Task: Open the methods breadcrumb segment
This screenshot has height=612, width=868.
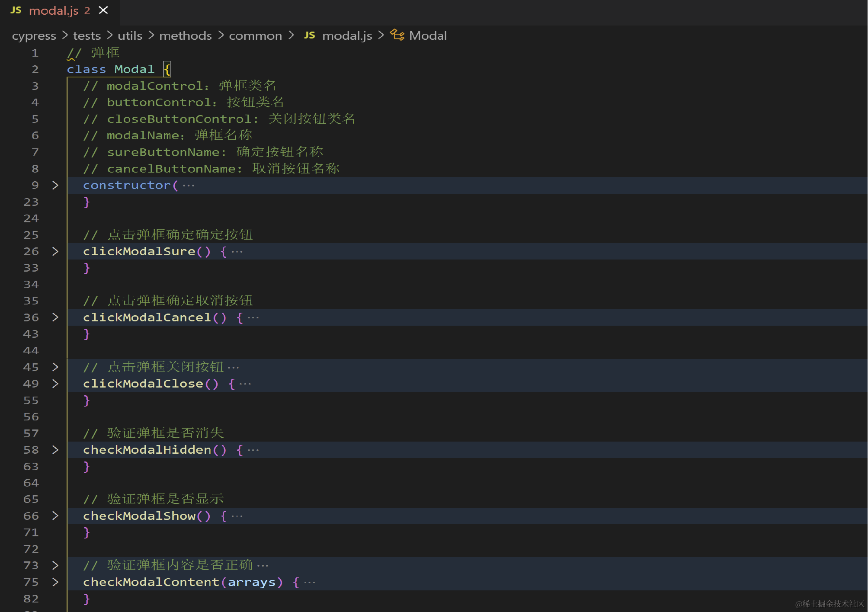Action: tap(186, 35)
